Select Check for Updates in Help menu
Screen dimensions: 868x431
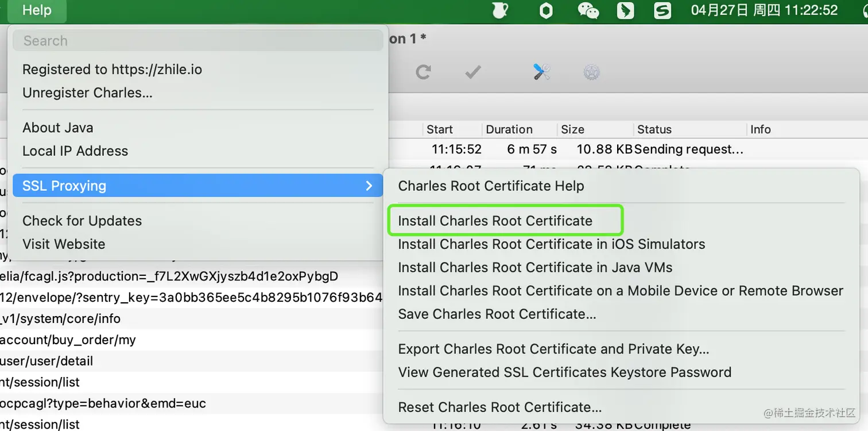tap(198, 221)
